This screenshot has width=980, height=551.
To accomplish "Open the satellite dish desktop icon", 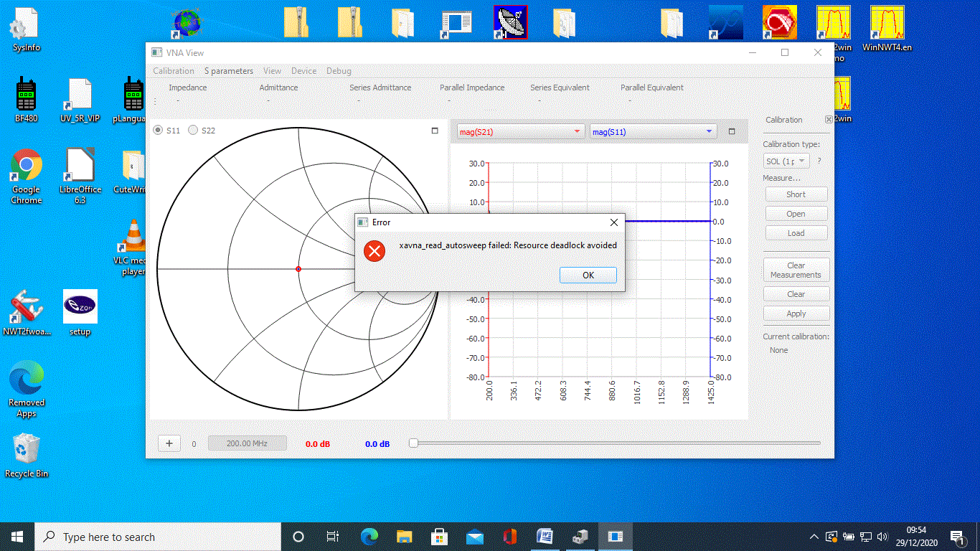I will [x=511, y=23].
